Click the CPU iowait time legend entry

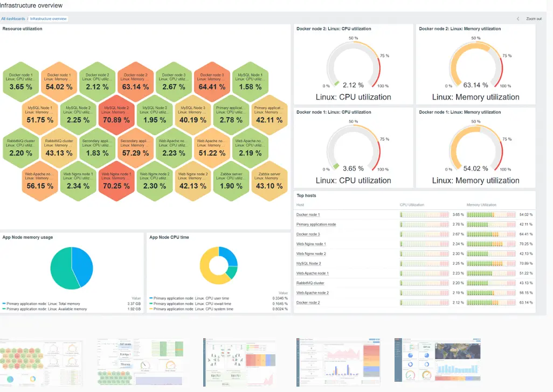click(x=193, y=304)
